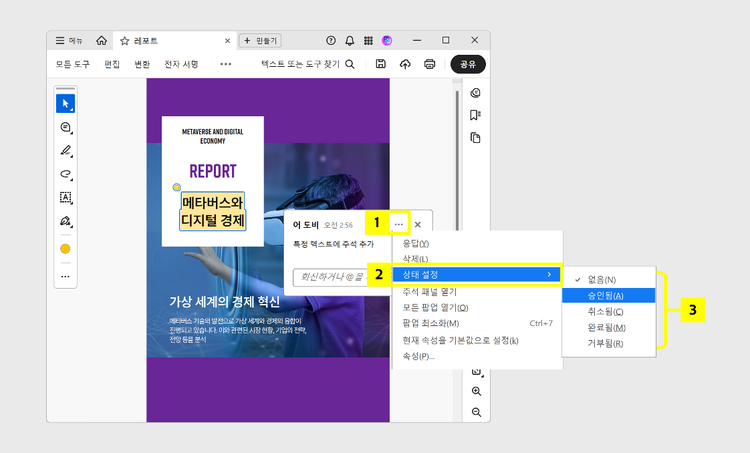The height and width of the screenshot is (453, 750).
Task: Go to the Home icon
Action: point(101,41)
